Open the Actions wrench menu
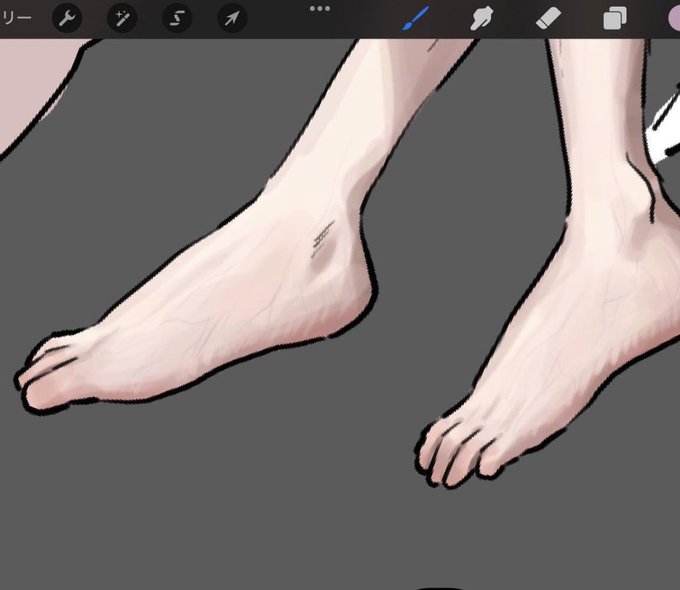This screenshot has height=590, width=680. click(x=67, y=18)
